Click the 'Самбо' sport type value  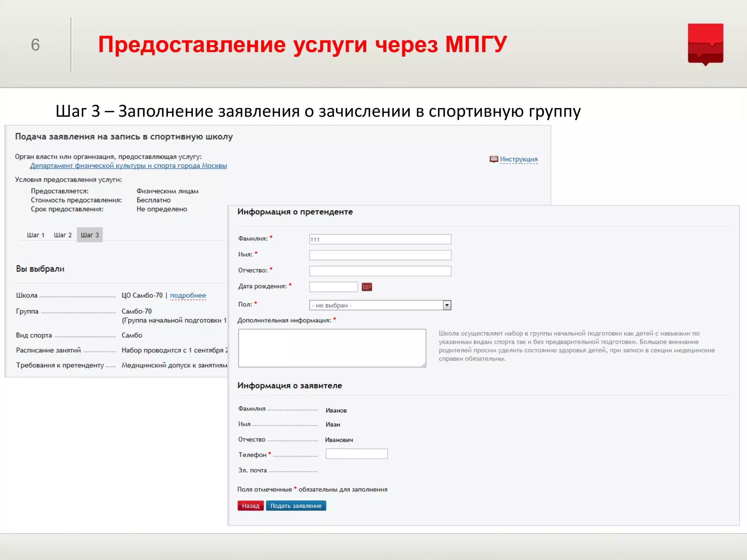[132, 335]
